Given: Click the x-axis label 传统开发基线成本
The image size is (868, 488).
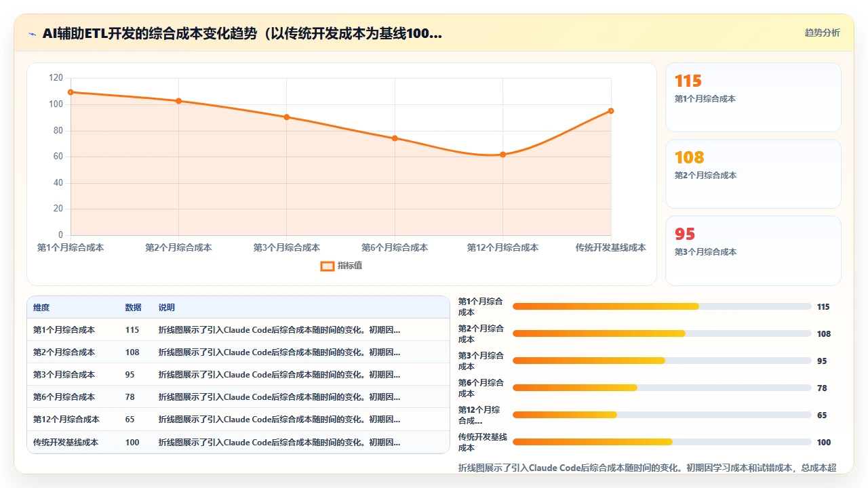Looking at the screenshot, I should 611,248.
